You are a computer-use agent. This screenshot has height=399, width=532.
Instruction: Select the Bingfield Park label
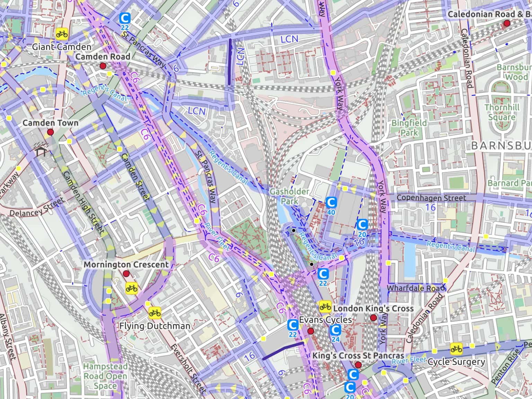409,127
